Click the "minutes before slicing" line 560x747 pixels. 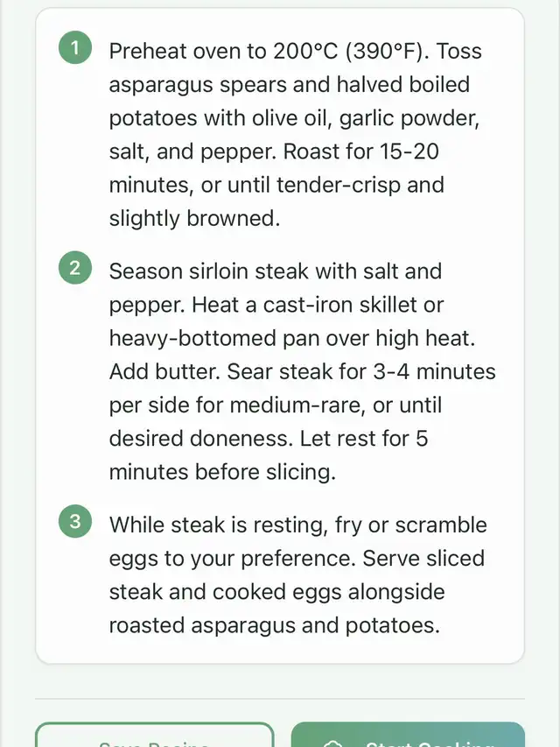tap(222, 472)
